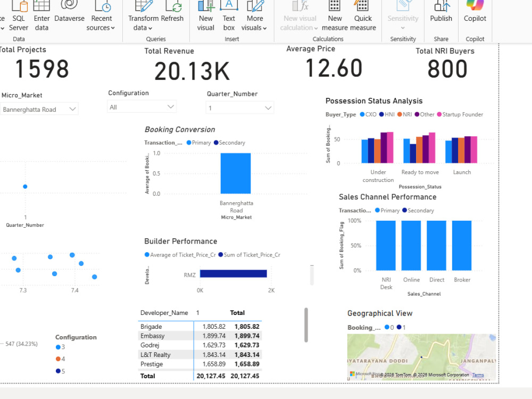Click HNI legend item in Possession chart
532x399 pixels.
pos(387,114)
